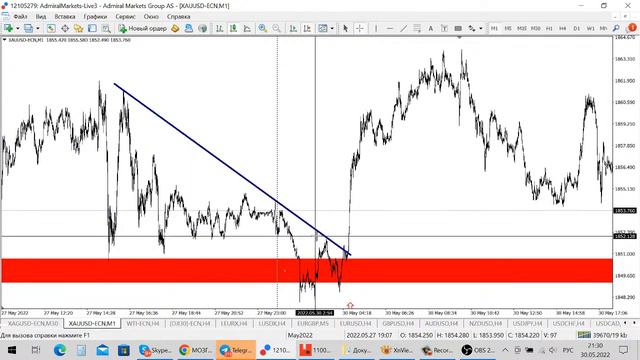Open the MetaEditor icon

tap(175, 28)
